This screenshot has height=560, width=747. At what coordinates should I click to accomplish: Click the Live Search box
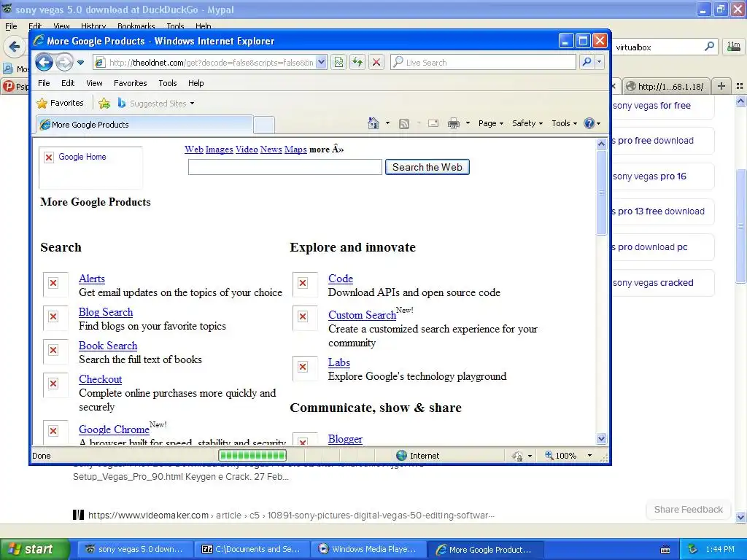pos(483,63)
